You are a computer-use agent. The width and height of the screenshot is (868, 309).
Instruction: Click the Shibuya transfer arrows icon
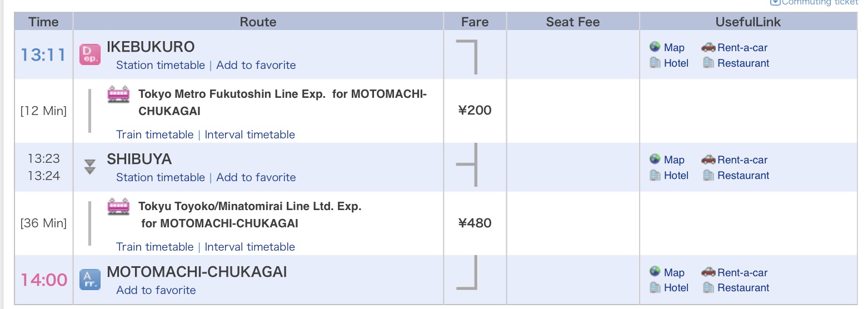pos(89,167)
